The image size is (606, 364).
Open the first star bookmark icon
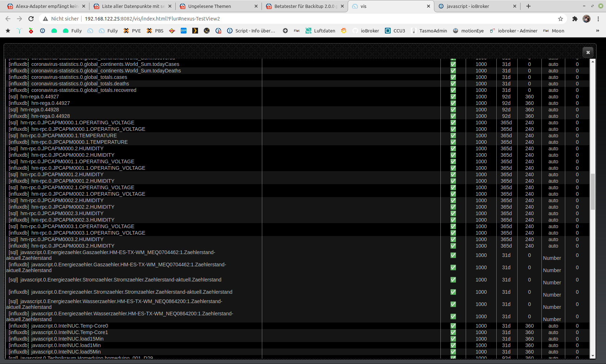[x=8, y=31]
